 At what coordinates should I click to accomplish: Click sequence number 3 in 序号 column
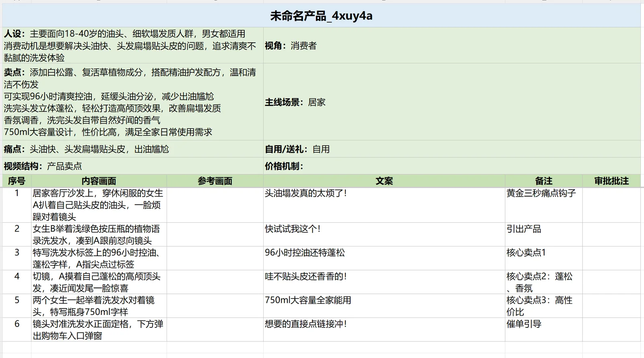tap(17, 258)
